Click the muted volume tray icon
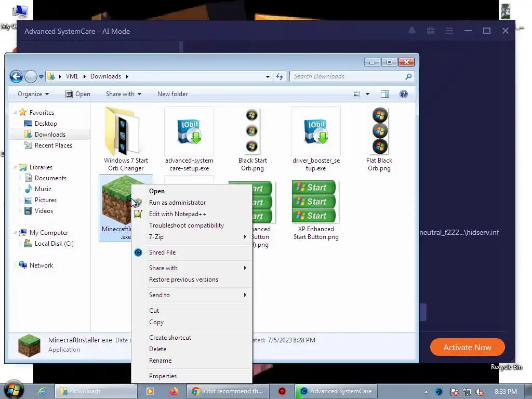 point(480,392)
